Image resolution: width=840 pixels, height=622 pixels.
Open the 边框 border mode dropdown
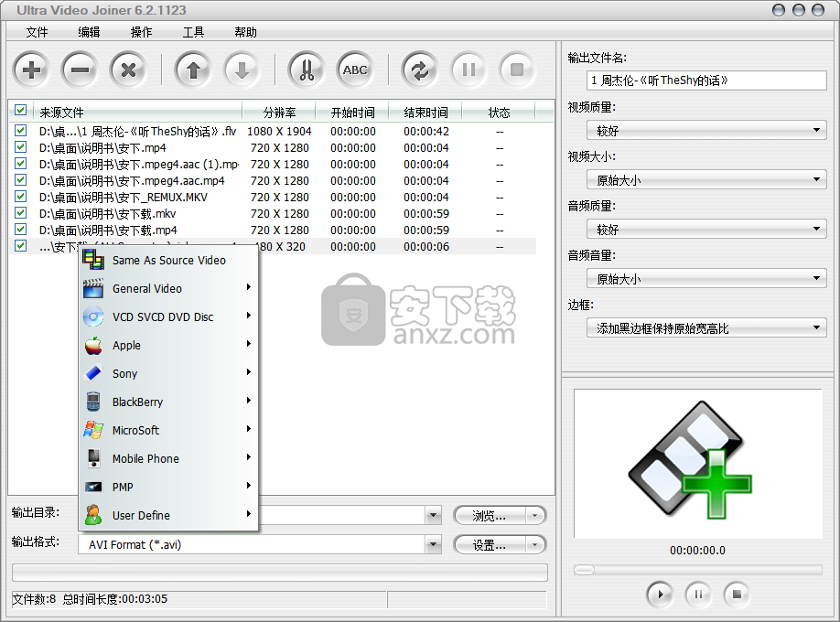tap(706, 327)
